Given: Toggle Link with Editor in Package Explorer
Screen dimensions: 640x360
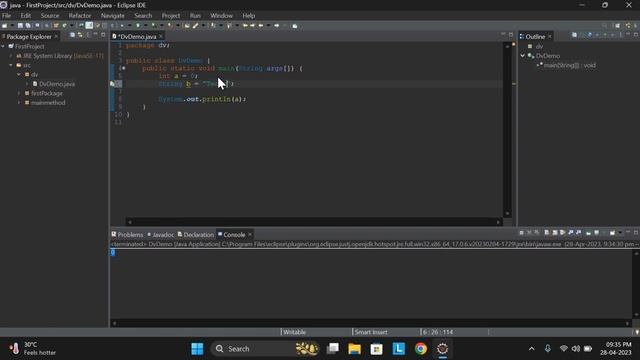Looking at the screenshot, I should coord(80,36).
